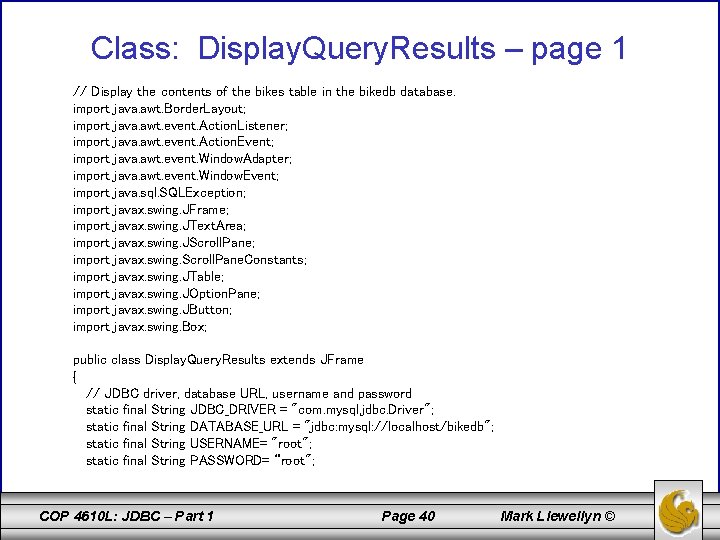Viewport: 720px width, 540px height.
Task: Click the USERNAME declaration line
Action: (x=199, y=444)
